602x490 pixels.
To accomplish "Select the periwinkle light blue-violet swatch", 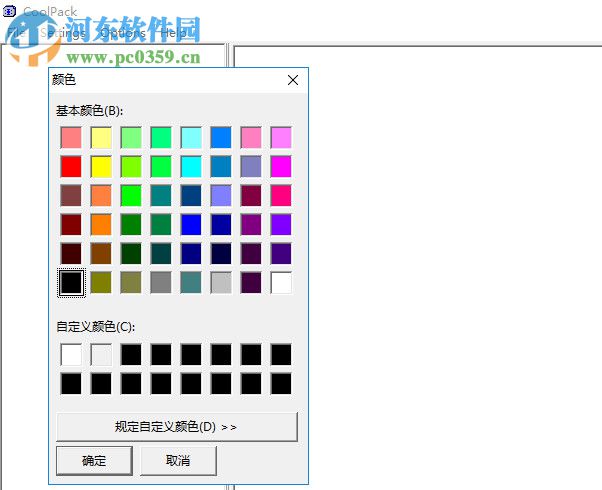I will coord(221,195).
